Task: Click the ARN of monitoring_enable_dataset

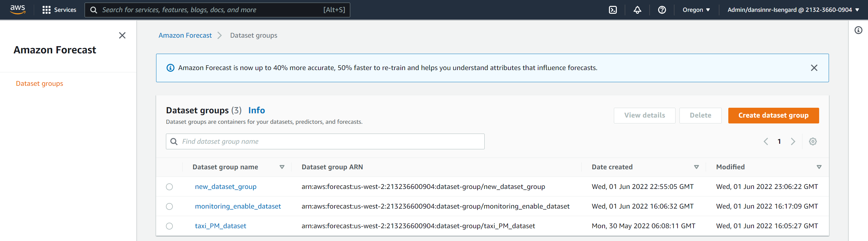Action: click(435, 206)
